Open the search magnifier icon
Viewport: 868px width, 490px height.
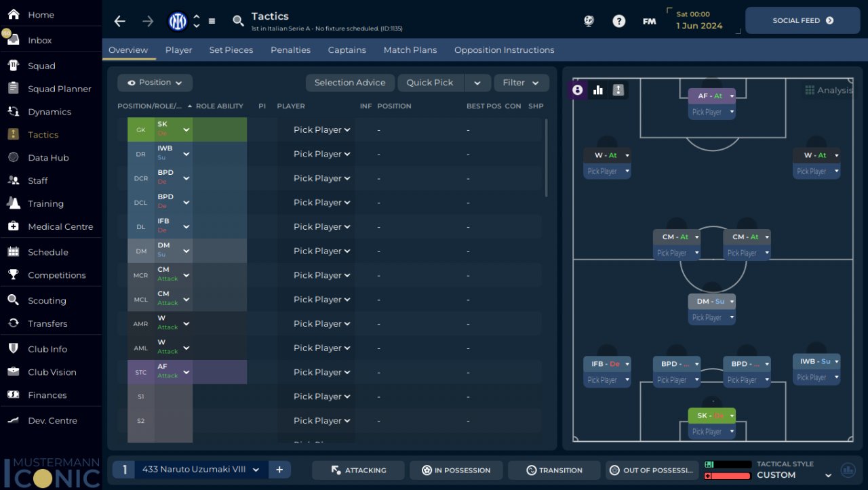[238, 22]
